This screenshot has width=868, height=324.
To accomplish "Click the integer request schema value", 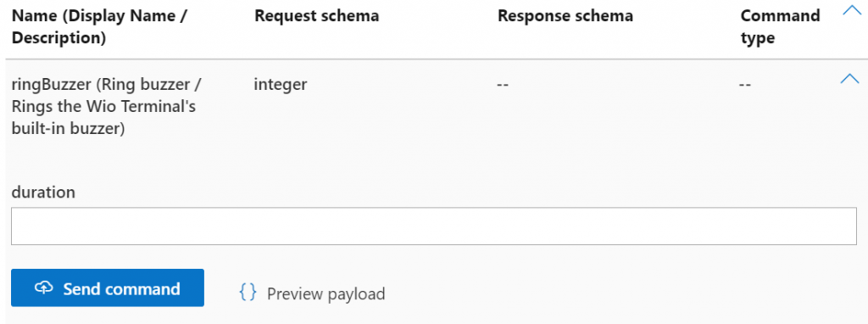I will (x=281, y=86).
